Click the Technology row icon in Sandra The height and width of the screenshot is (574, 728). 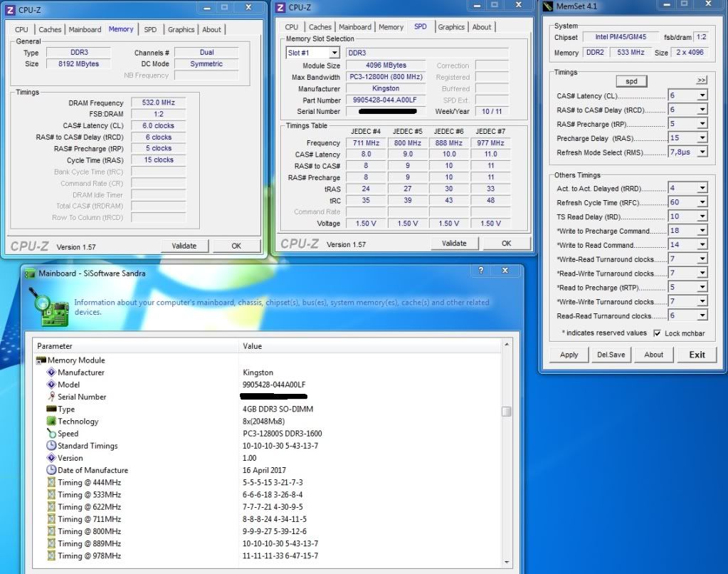pyautogui.click(x=51, y=421)
